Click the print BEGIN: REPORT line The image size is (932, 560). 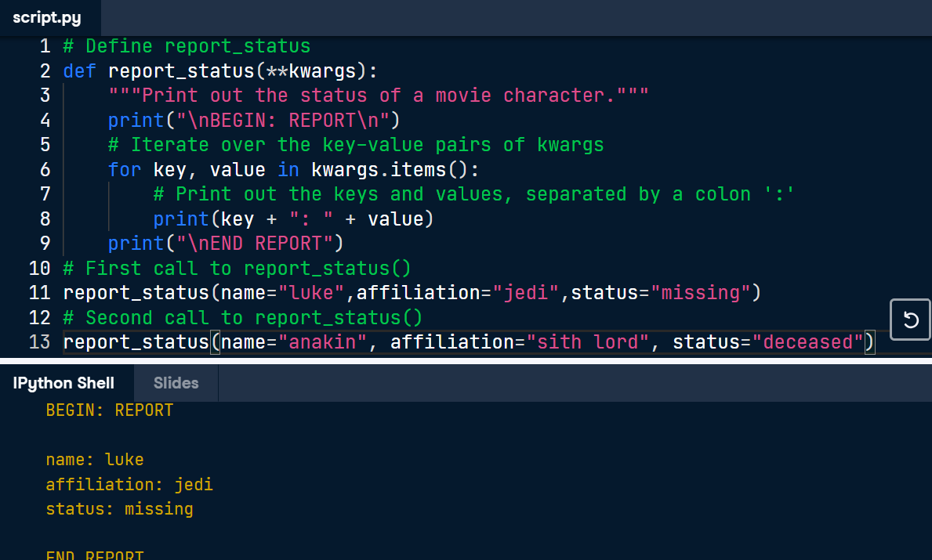coord(254,121)
